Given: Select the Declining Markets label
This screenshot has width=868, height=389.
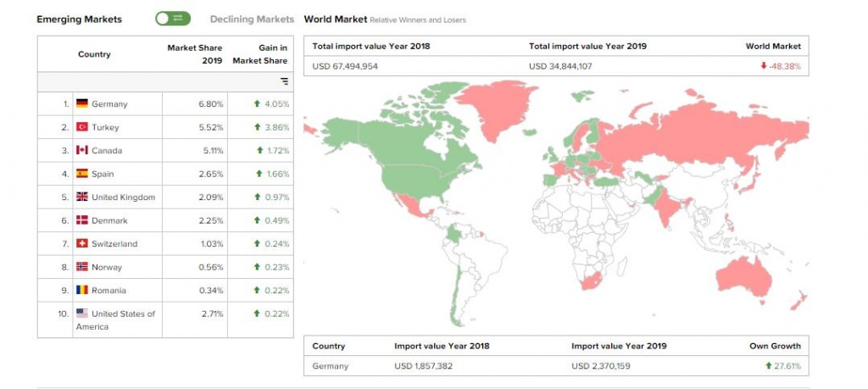Looking at the screenshot, I should tap(252, 19).
